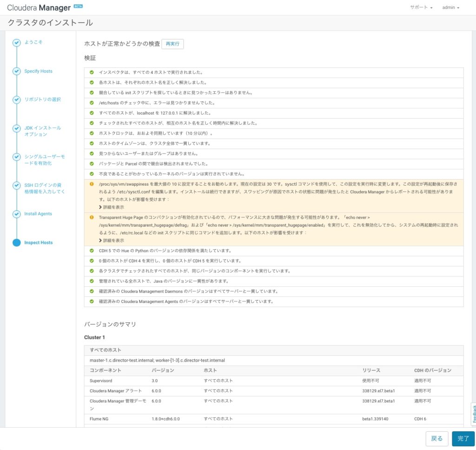
Task: Click the Inspect Hosts current step circle
Action: pyautogui.click(x=16, y=242)
